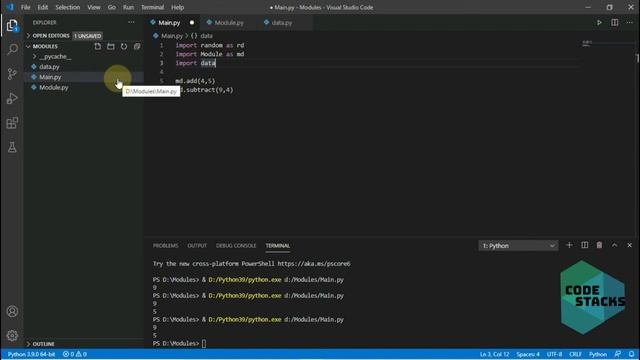Open notifications bell in status bar
The width and height of the screenshot is (640, 360).
coord(631,354)
